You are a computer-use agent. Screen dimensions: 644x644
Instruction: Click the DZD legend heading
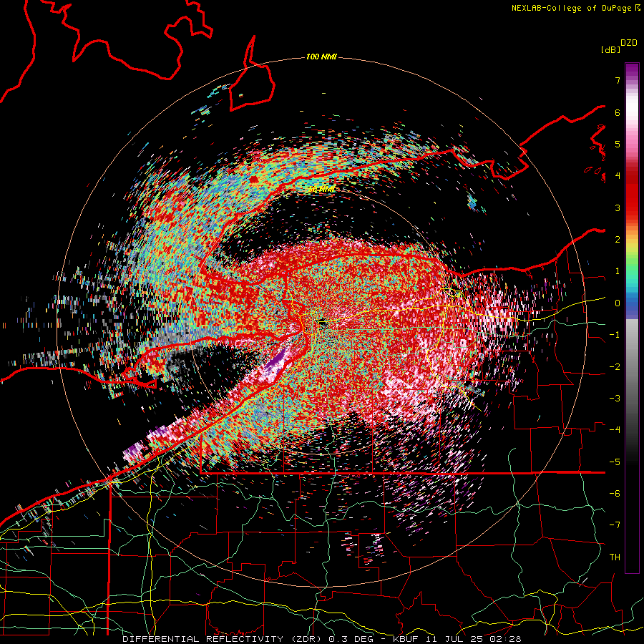point(629,43)
